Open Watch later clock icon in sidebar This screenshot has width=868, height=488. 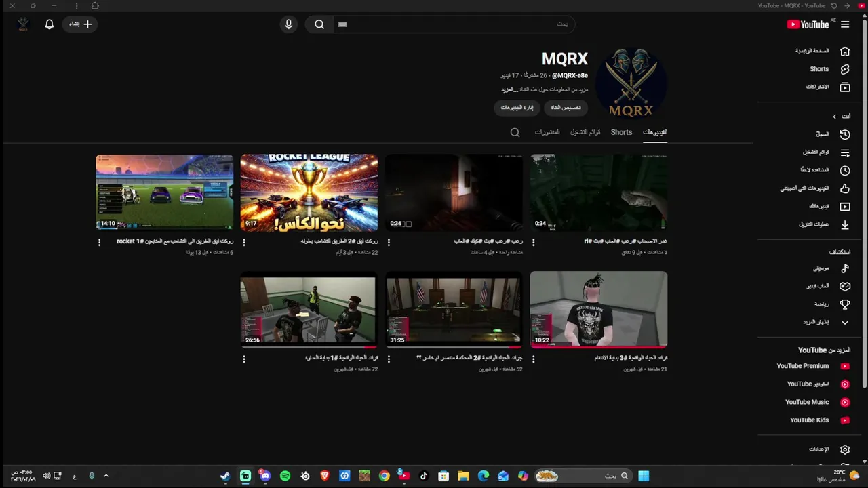845,171
